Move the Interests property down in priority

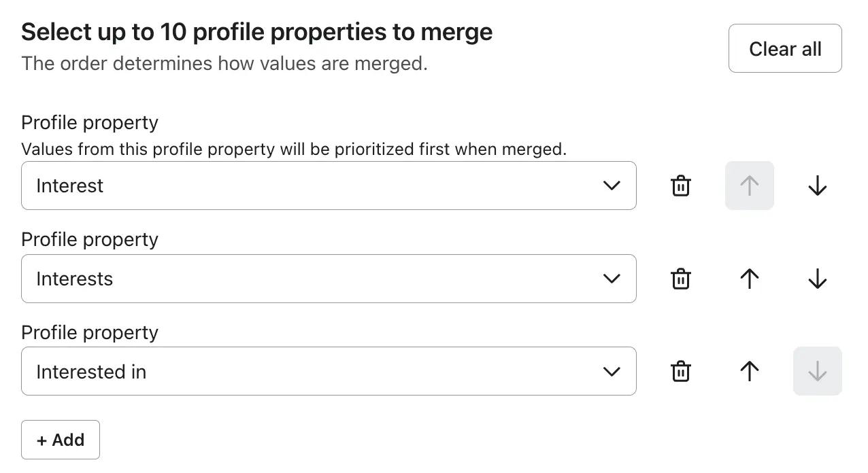(x=817, y=278)
